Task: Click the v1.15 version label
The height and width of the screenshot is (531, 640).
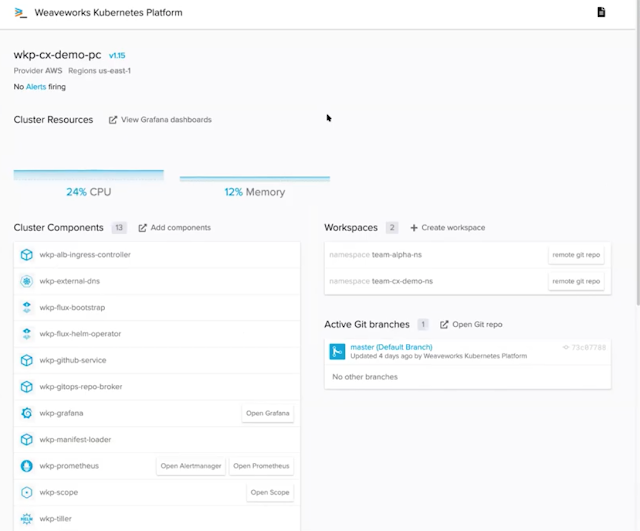Action: click(117, 56)
